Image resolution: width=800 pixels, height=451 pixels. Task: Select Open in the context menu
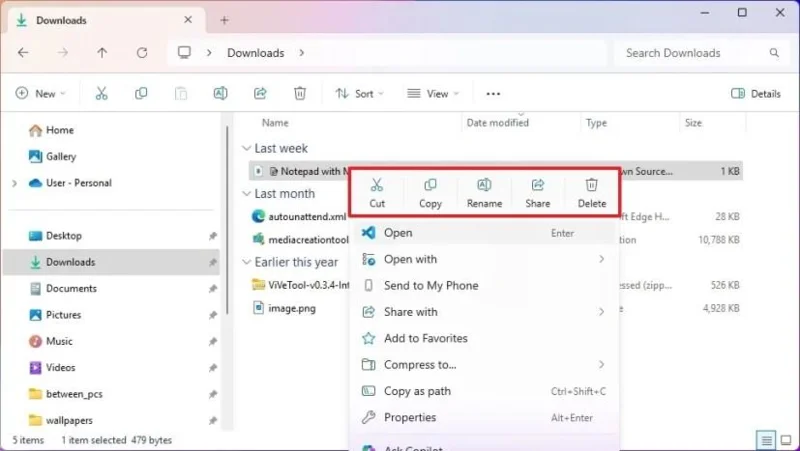[x=483, y=233]
